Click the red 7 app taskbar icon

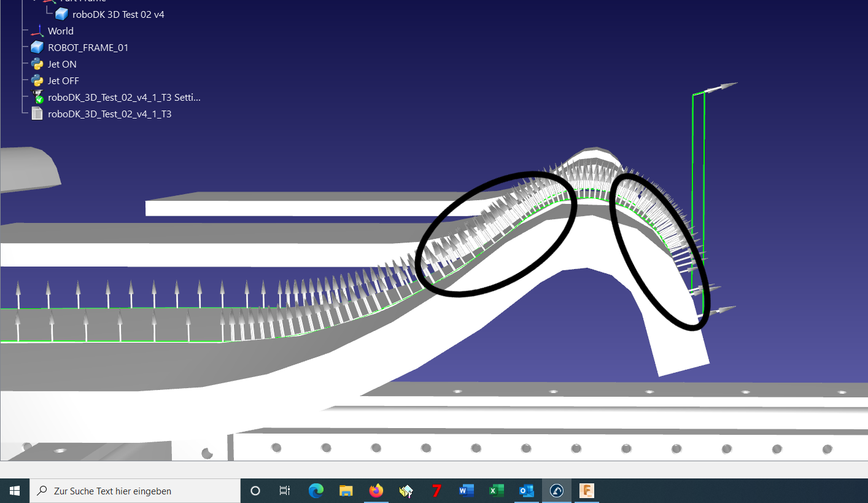pos(436,491)
